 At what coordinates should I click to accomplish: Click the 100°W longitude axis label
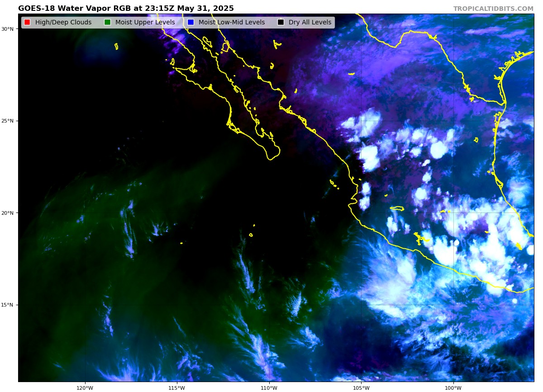453,388
